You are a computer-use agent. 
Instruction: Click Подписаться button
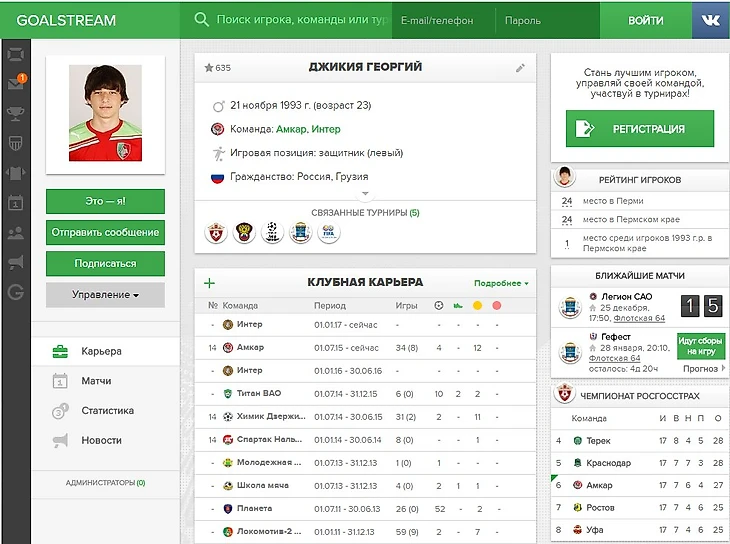click(x=105, y=264)
